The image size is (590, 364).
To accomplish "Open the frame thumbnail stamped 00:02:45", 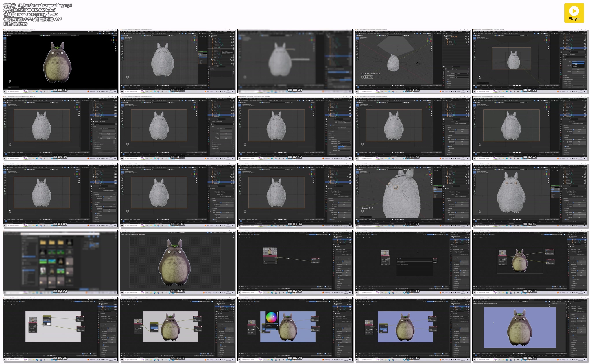I will (530, 128).
